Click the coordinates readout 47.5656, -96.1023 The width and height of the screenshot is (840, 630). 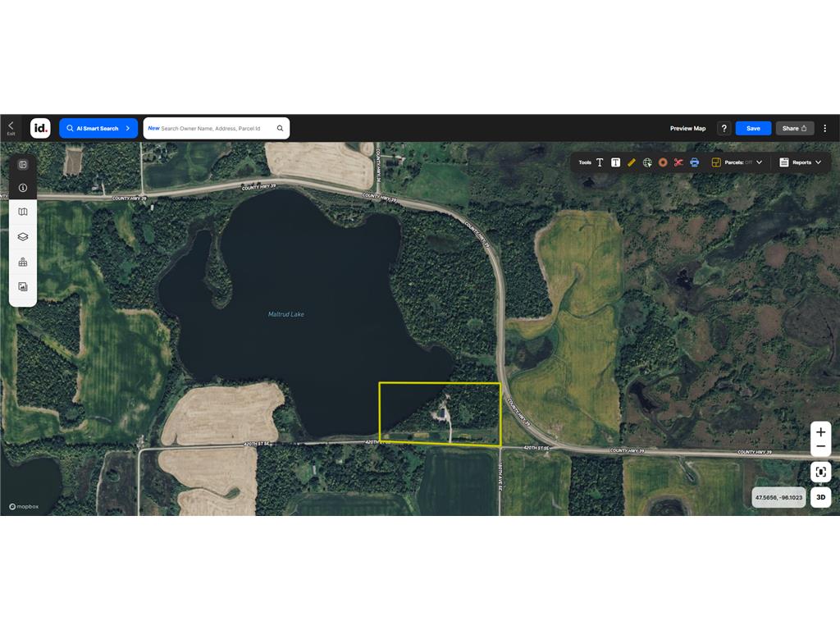(x=779, y=498)
